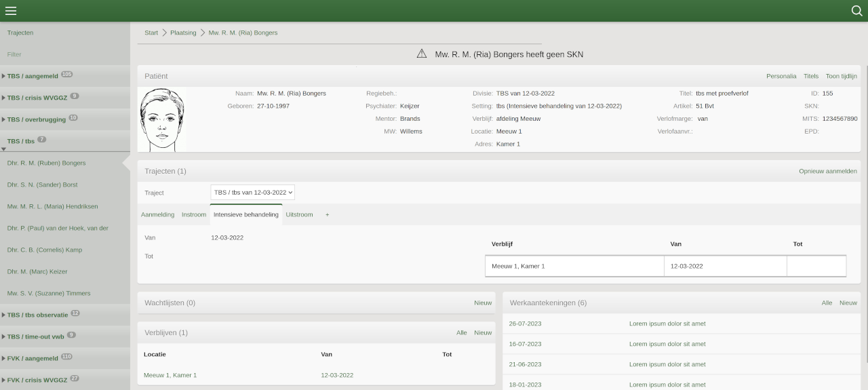868x390 pixels.
Task: Expand the TBS / crisis WVGGZ group
Action: click(x=37, y=98)
